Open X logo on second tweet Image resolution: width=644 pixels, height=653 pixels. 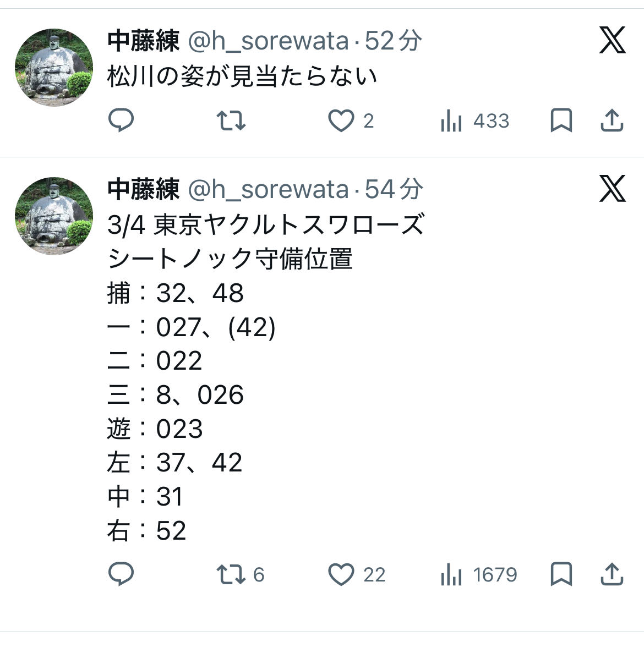coord(612,189)
